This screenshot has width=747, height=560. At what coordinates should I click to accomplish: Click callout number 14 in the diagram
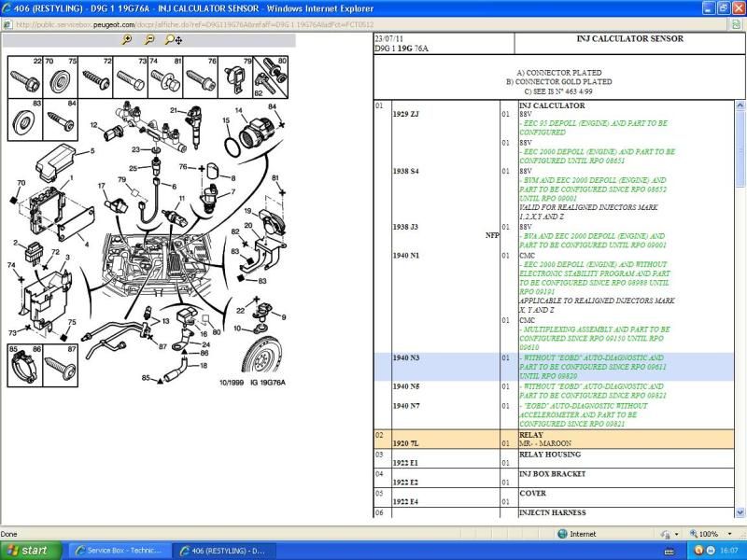click(239, 110)
